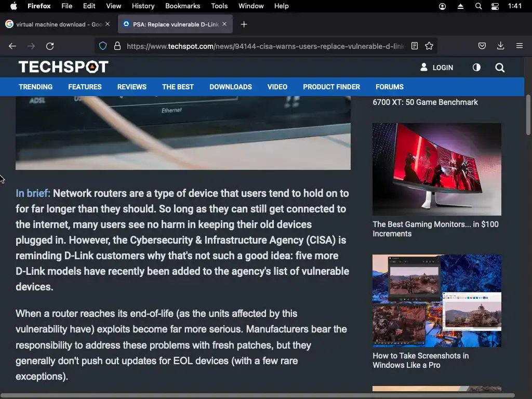Click the menu bar clock 1:41
Viewport: 532px width, 399px height.
[515, 6]
